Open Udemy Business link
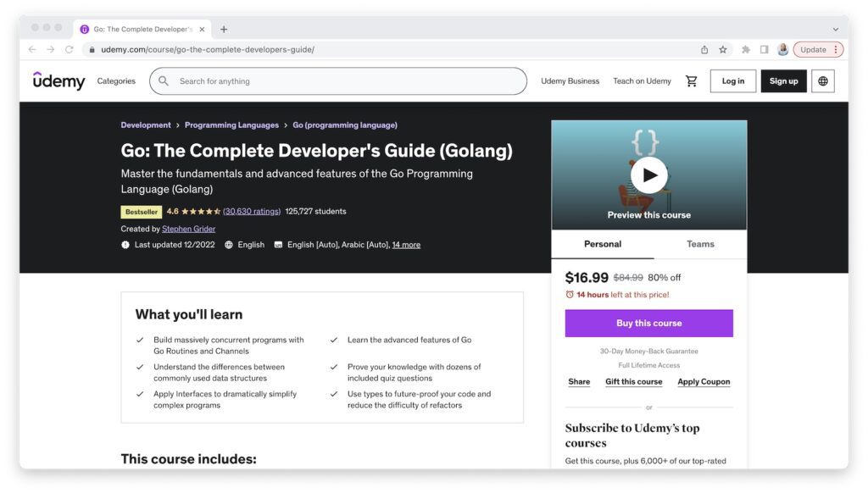This screenshot has width=868, height=493. coord(570,80)
